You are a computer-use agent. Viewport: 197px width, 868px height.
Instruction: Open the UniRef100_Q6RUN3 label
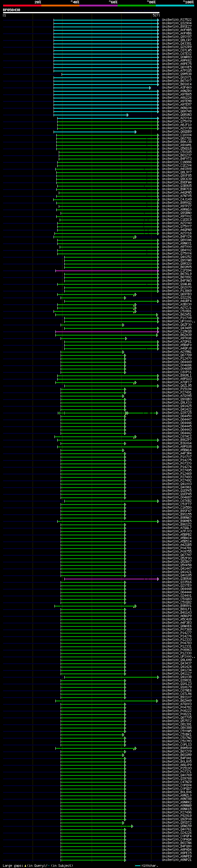click(177, 115)
